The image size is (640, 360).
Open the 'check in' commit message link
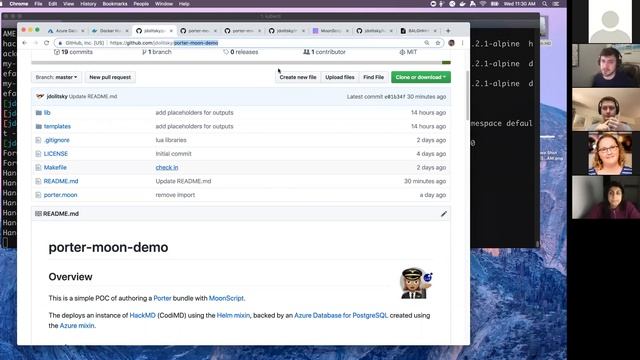(167, 168)
